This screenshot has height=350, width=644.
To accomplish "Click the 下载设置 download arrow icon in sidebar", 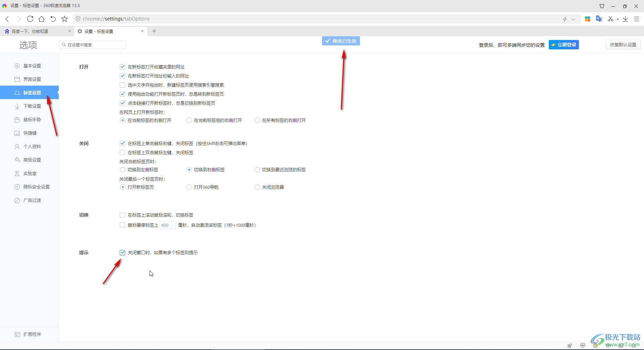I will tap(17, 106).
